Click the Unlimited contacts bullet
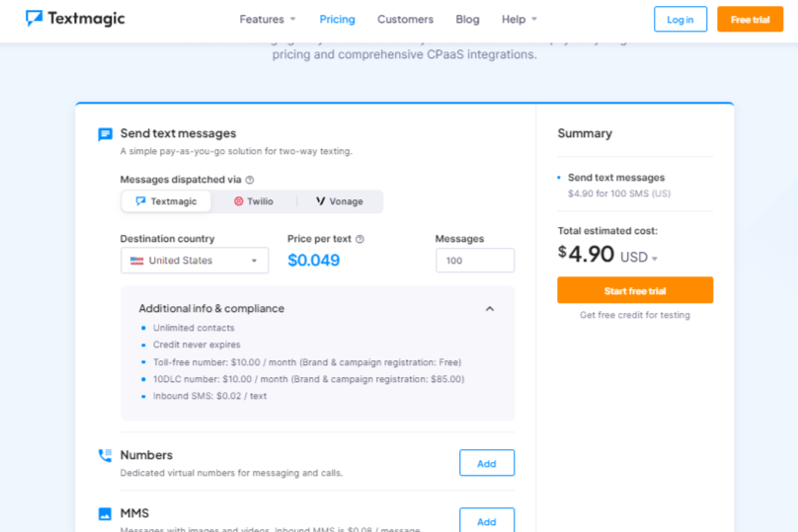 click(194, 328)
